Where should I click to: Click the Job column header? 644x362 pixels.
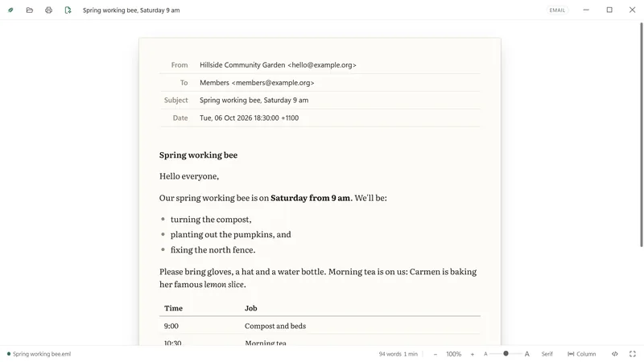[x=251, y=308]
